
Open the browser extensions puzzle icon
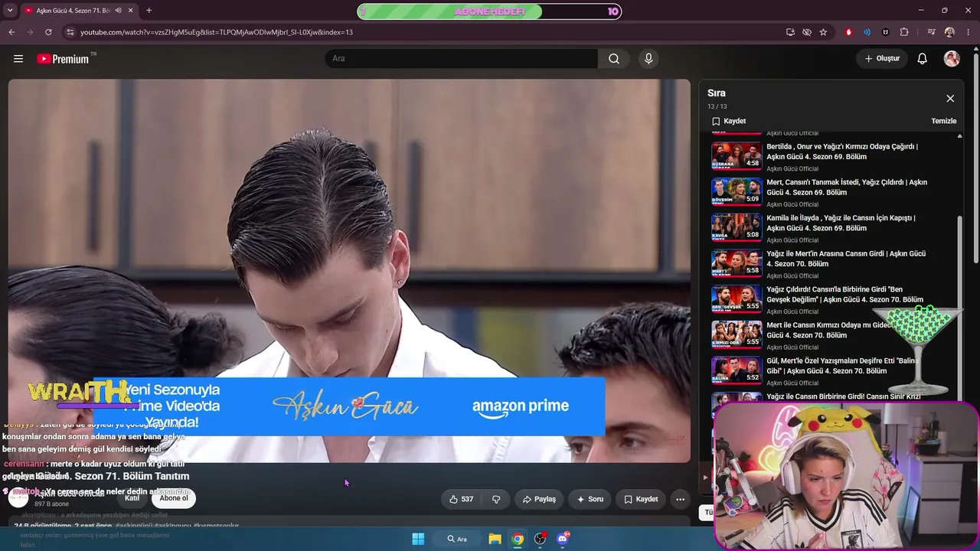[904, 32]
